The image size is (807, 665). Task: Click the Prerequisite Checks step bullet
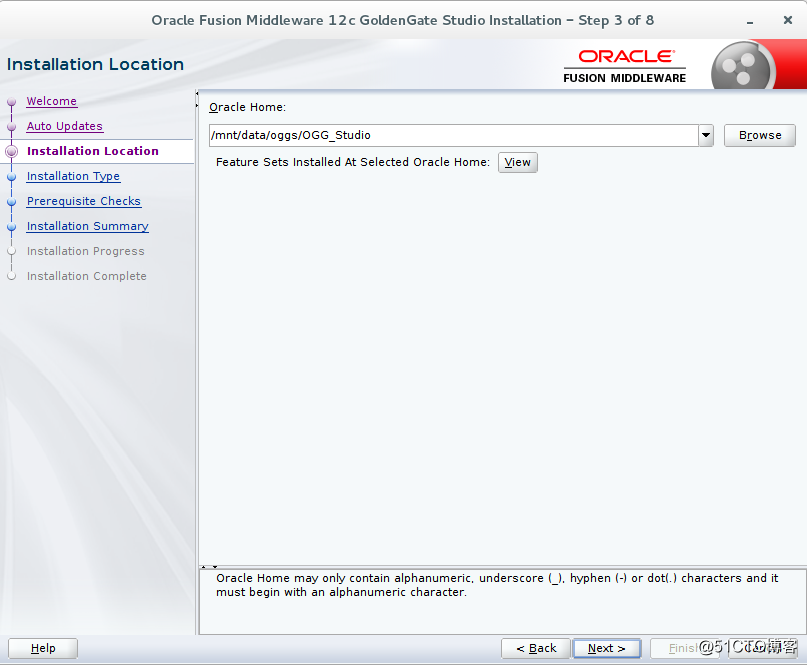(x=11, y=202)
